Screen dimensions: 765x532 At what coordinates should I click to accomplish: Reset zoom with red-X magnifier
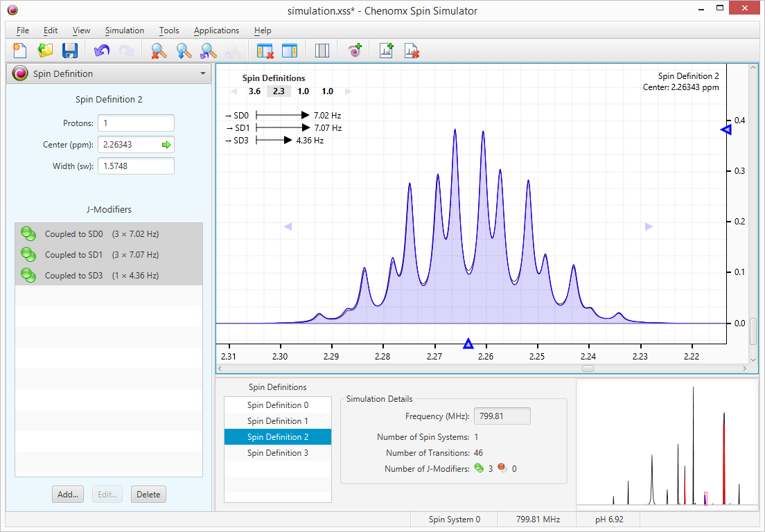pos(159,51)
